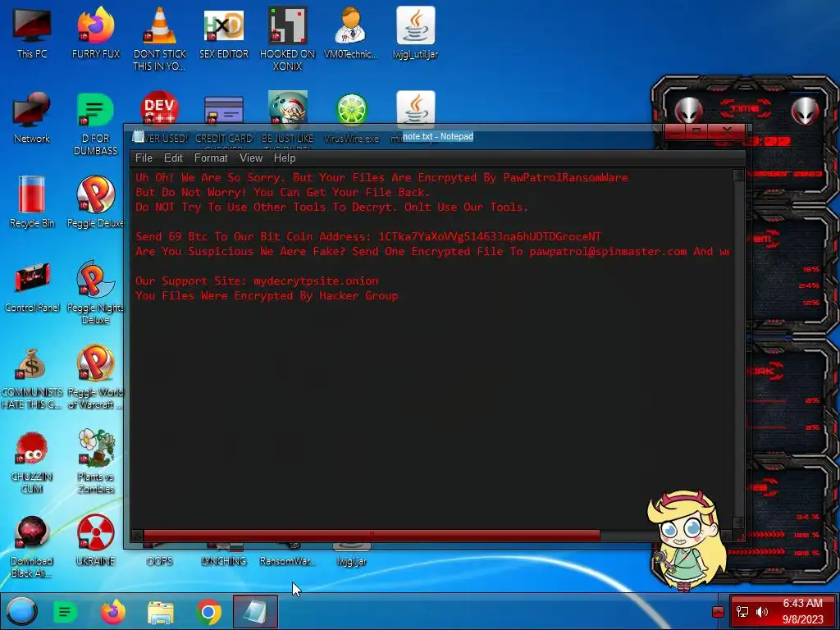Launch Chrome from the taskbar
This screenshot has width=840, height=630.
pyautogui.click(x=208, y=612)
